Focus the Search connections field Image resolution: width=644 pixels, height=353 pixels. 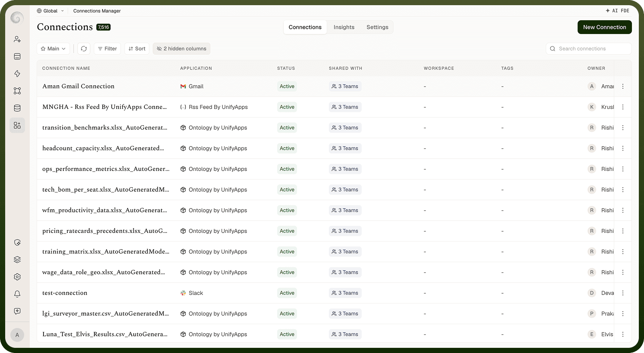[589, 49]
